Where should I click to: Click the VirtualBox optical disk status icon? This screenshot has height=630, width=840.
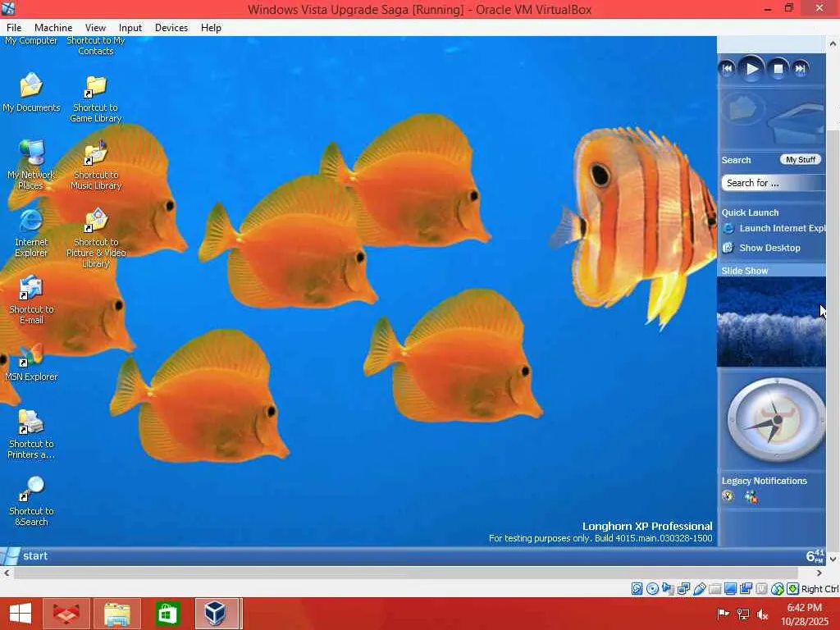point(652,589)
